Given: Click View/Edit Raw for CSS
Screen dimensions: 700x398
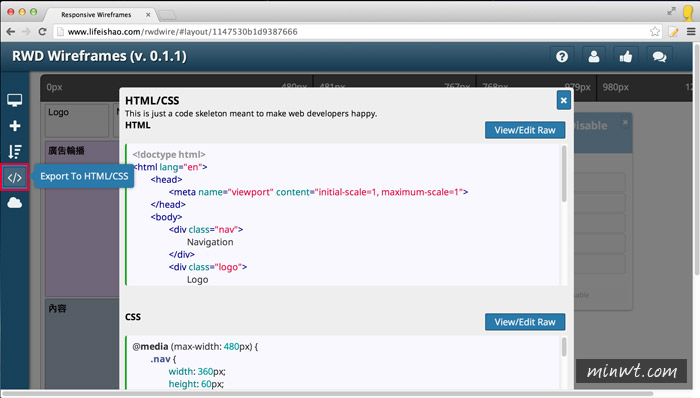Looking at the screenshot, I should (x=525, y=322).
